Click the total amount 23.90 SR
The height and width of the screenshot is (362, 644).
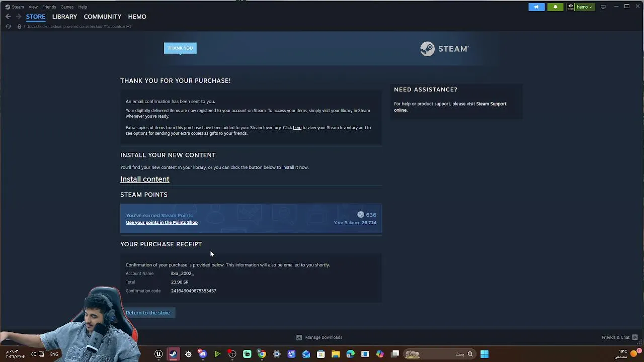(x=180, y=282)
